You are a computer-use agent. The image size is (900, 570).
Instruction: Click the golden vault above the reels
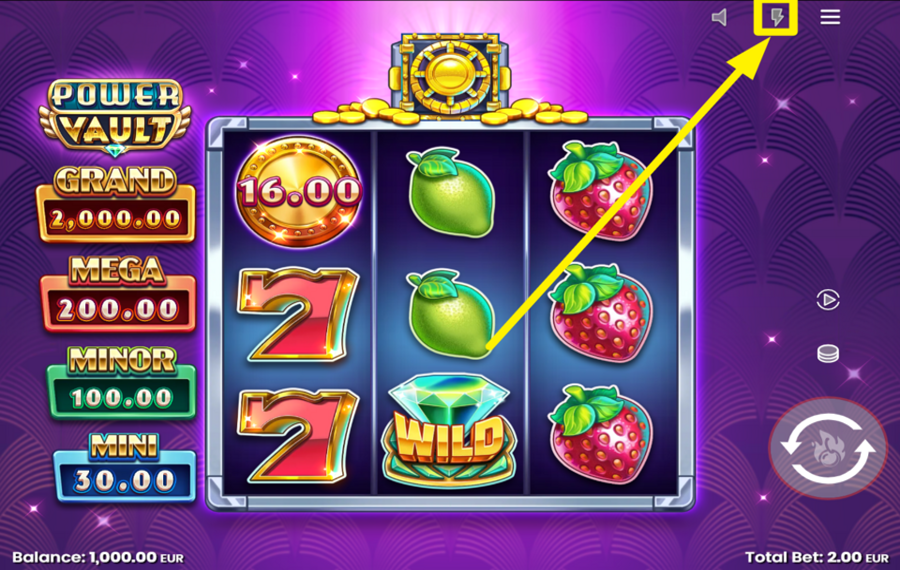tap(451, 75)
